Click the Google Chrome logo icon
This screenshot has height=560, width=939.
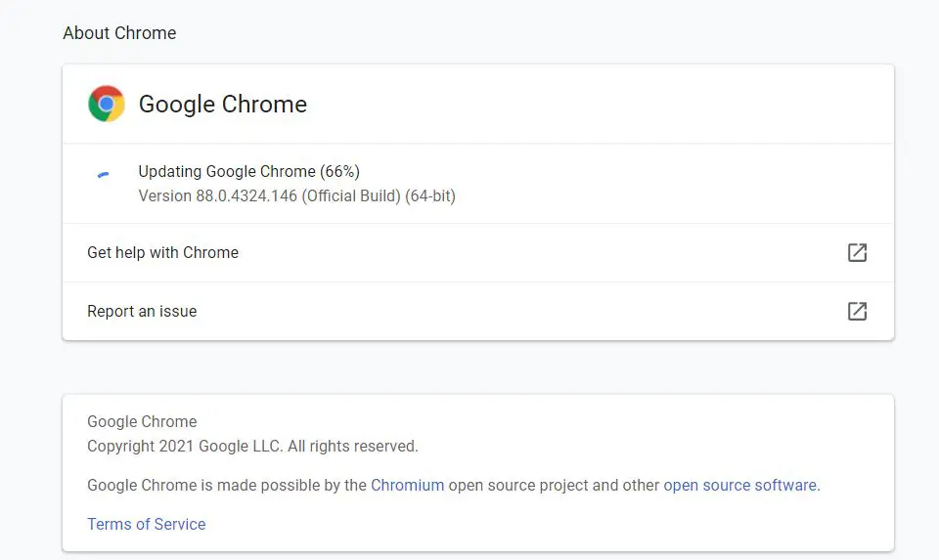click(x=106, y=104)
